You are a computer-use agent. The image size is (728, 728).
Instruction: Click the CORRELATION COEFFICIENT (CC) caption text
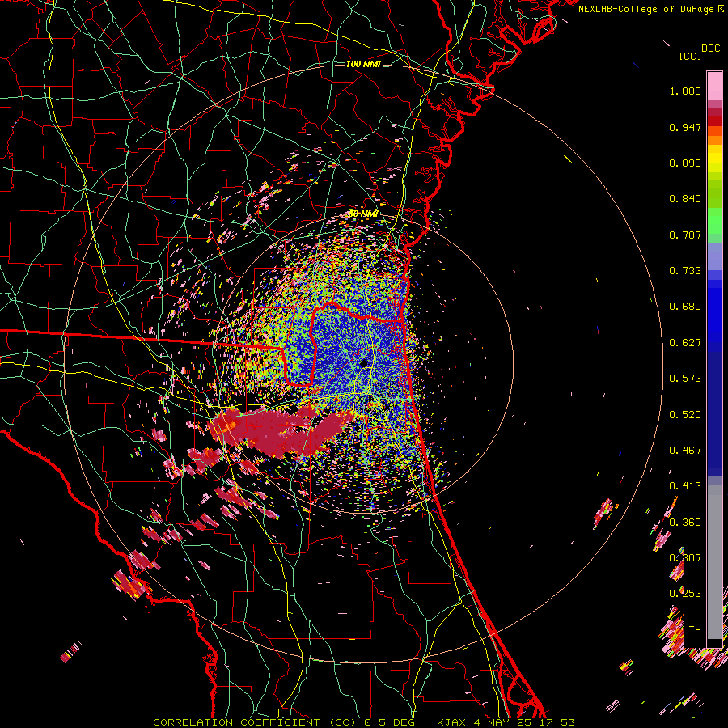(255, 722)
